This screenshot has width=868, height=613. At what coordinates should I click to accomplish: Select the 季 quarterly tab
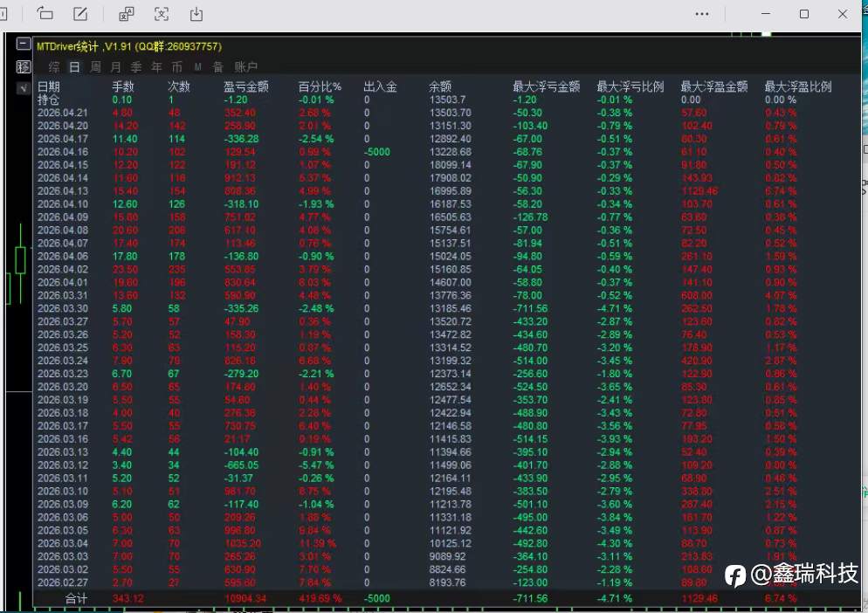coord(136,67)
